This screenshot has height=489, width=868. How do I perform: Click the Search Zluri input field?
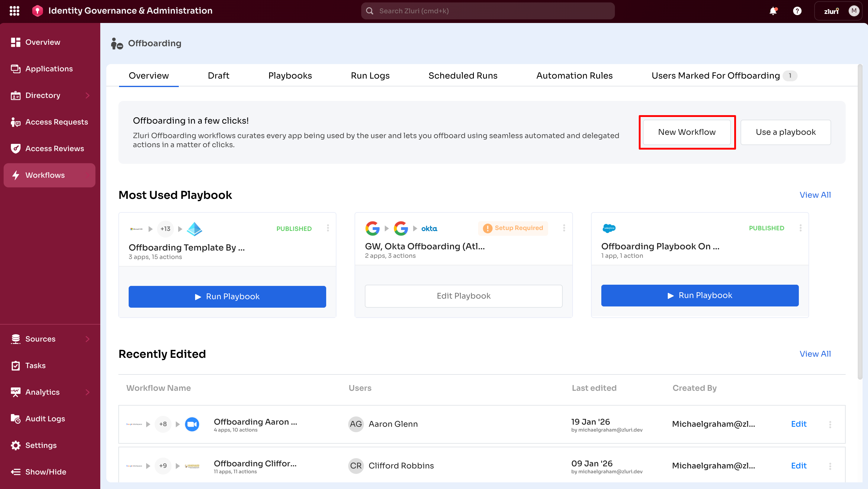[487, 11]
